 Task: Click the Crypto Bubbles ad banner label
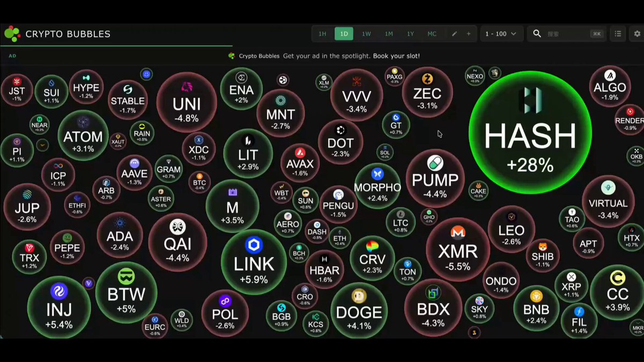click(259, 56)
